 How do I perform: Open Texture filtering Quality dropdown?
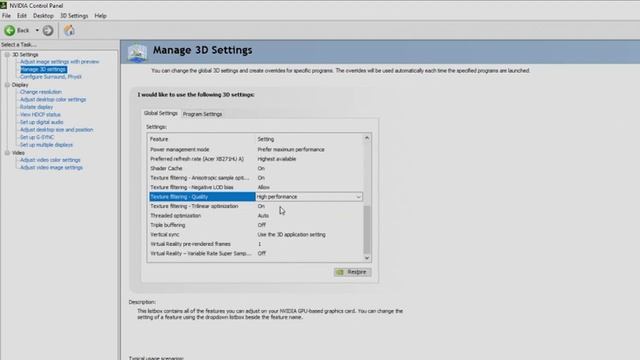pyautogui.click(x=358, y=197)
